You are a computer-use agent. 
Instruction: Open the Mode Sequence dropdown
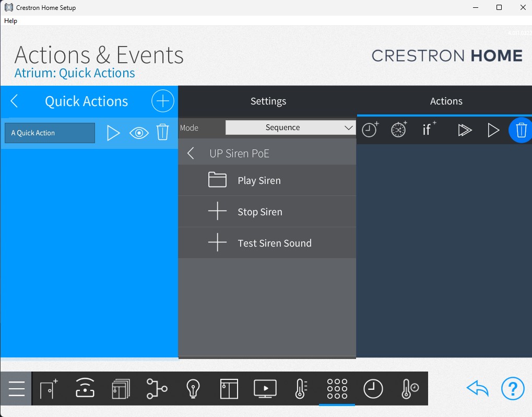point(290,128)
